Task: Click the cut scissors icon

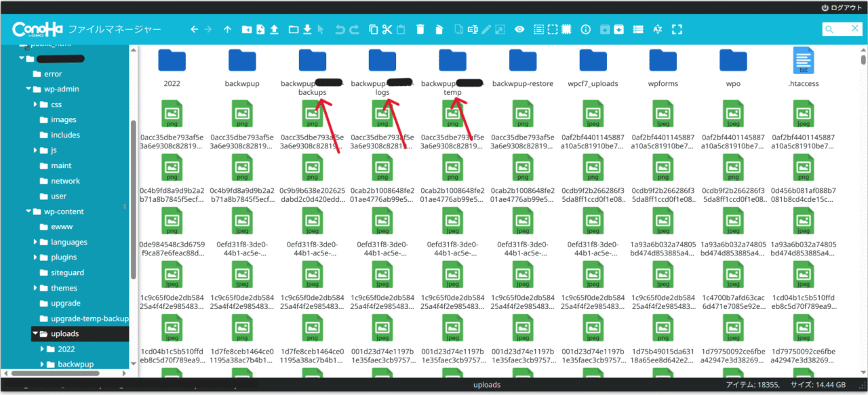Action: pyautogui.click(x=387, y=29)
